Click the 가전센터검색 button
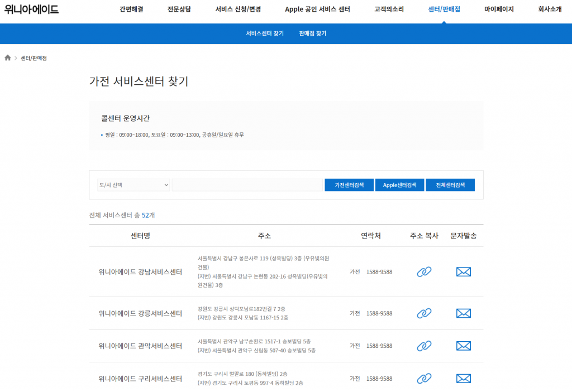The width and height of the screenshot is (572, 392). 349,184
